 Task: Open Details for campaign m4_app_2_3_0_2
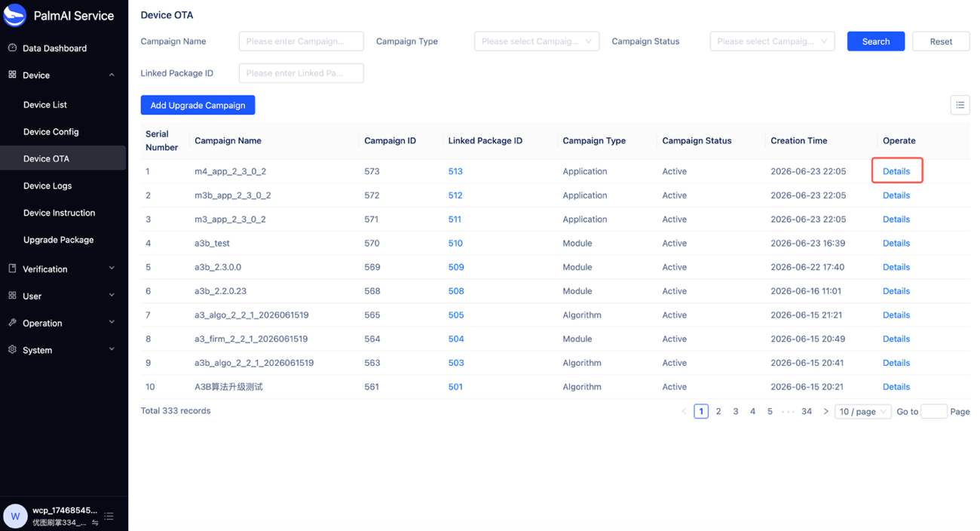tap(896, 171)
